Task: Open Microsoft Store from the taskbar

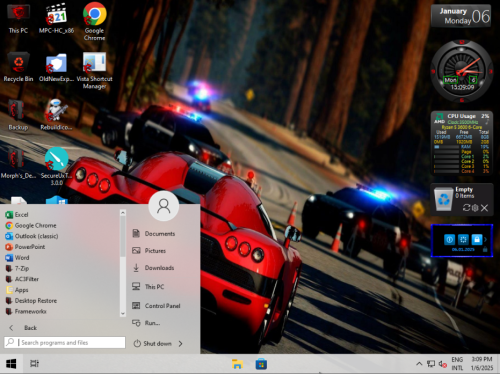Action: [x=261, y=364]
